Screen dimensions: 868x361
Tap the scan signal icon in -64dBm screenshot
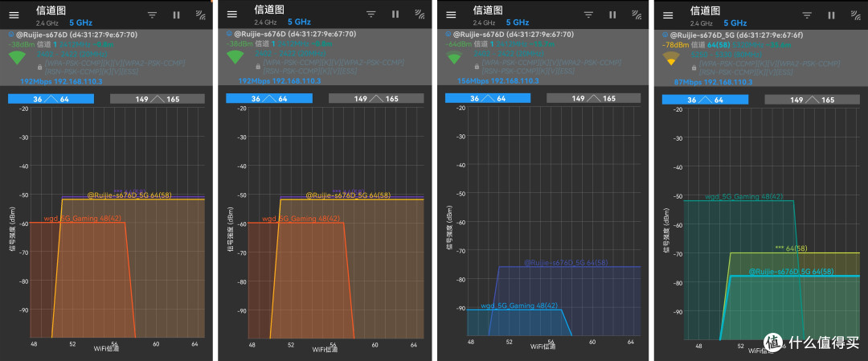coord(637,15)
